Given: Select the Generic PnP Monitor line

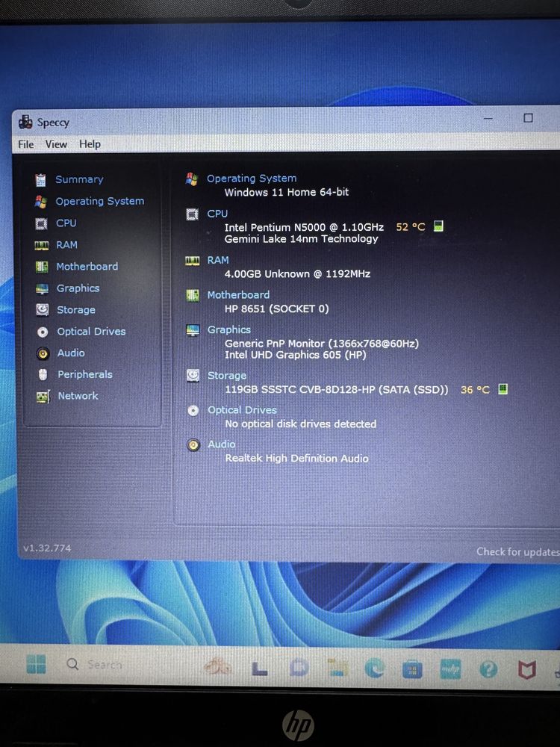Looking at the screenshot, I should point(321,344).
